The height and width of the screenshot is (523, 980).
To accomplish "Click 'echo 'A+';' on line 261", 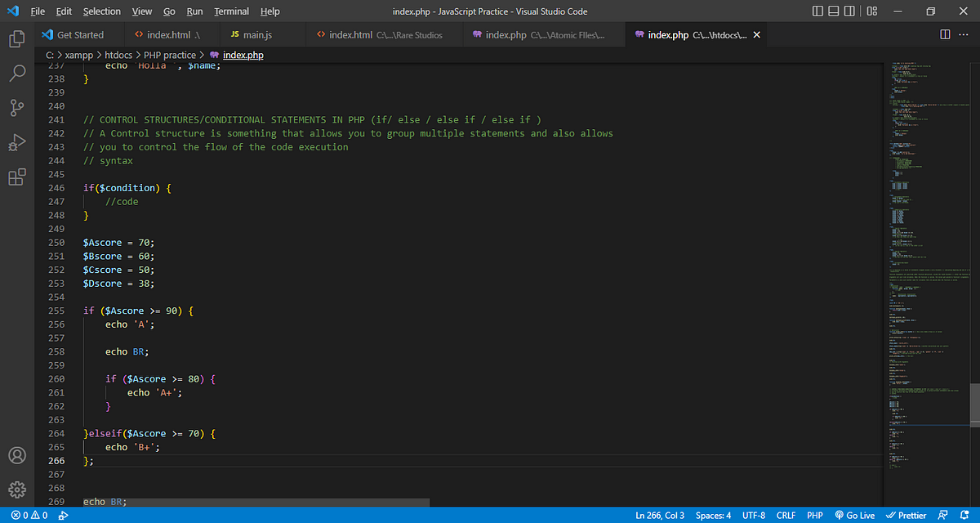I will point(154,393).
